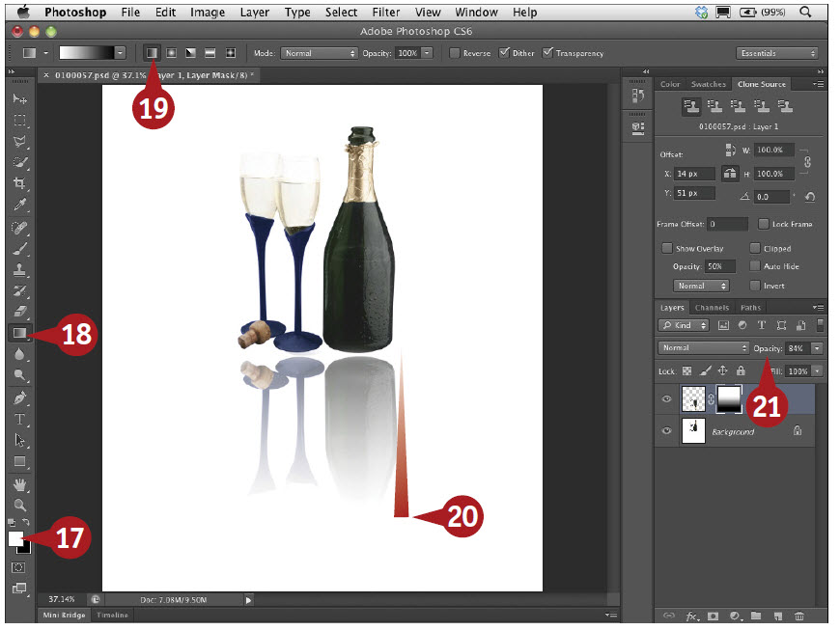Hide the Background layer visibility

[x=666, y=431]
